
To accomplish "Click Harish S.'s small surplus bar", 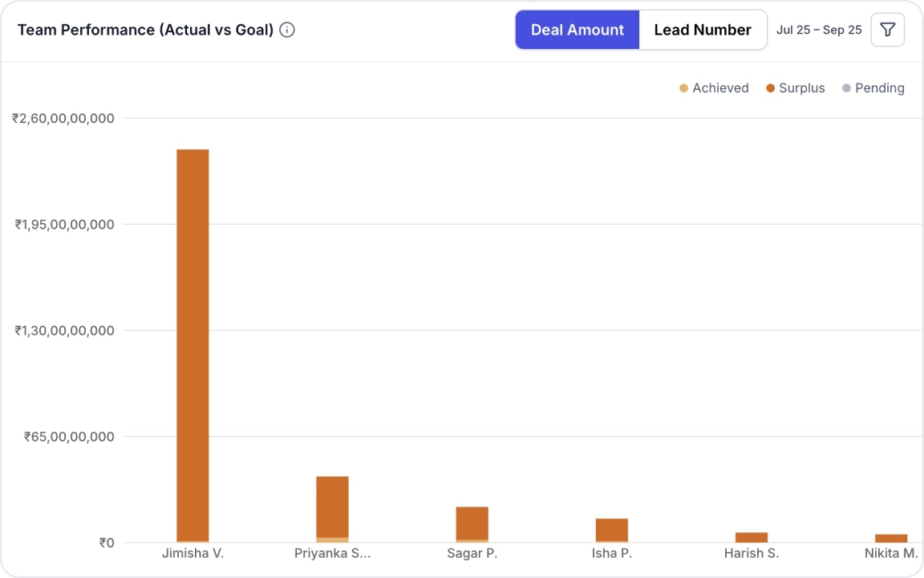I will click(751, 537).
